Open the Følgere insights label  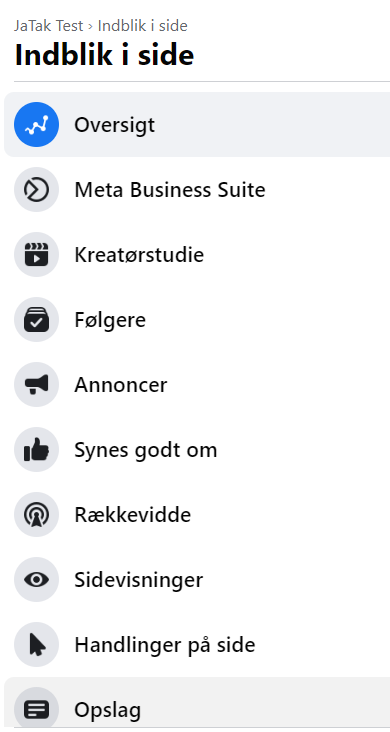(x=110, y=320)
